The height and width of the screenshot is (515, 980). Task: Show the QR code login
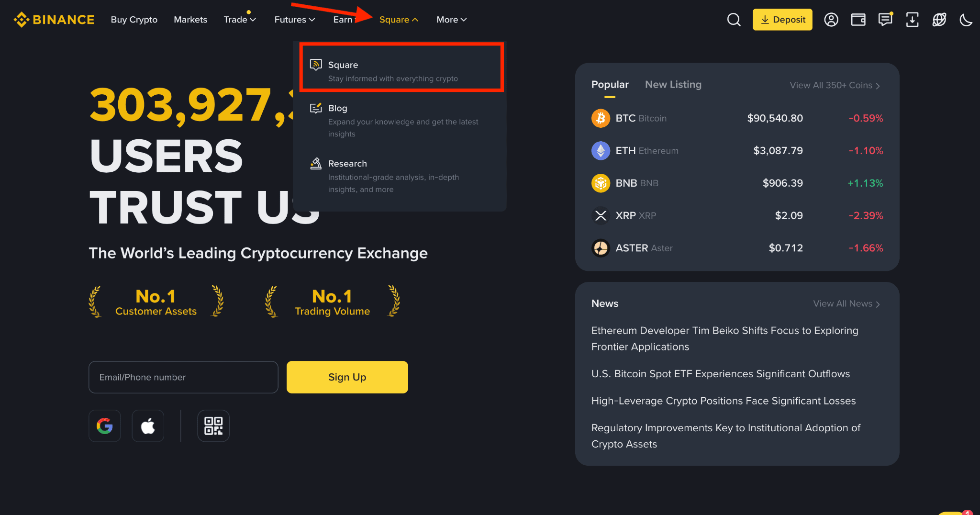pyautogui.click(x=213, y=425)
